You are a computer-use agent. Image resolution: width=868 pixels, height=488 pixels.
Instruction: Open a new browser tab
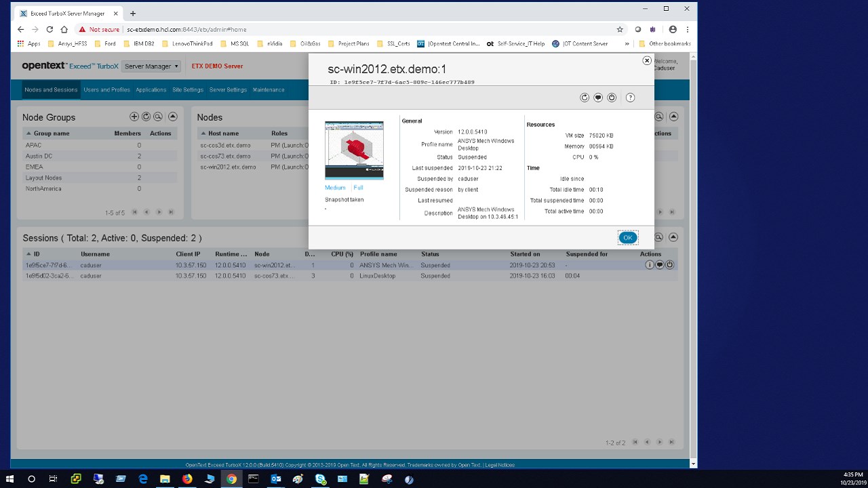click(133, 13)
